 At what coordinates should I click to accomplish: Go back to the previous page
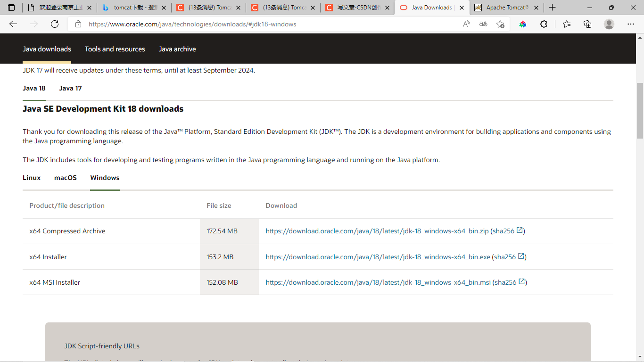click(13, 24)
